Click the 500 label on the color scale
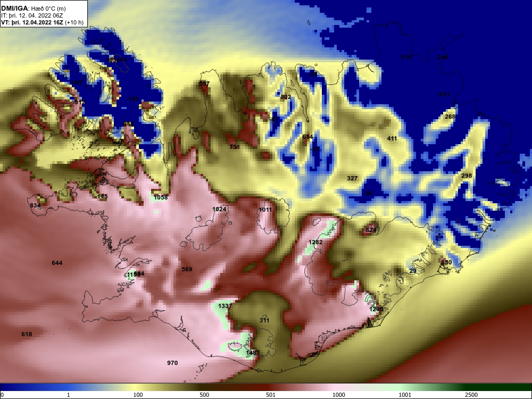The image size is (532, 399). tap(204, 395)
